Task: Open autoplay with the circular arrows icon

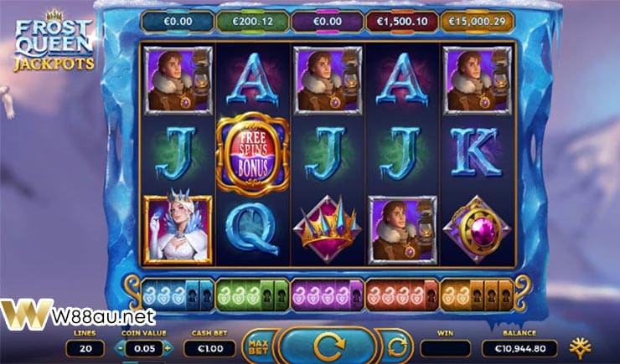Action: tap(396, 347)
